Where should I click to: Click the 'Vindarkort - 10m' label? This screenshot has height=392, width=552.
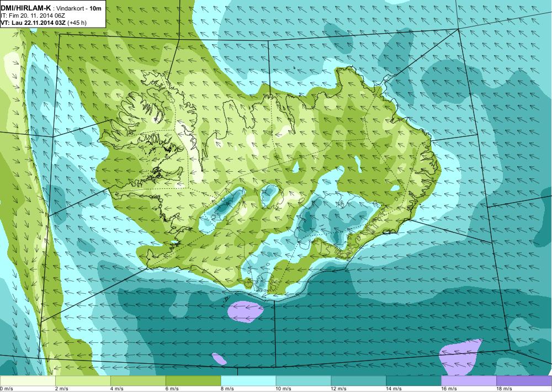click(x=79, y=8)
